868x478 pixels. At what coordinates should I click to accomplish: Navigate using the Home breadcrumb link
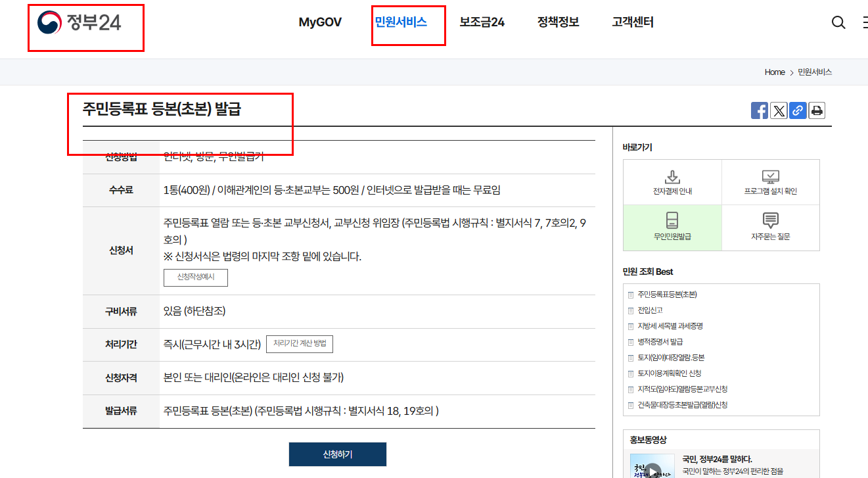(774, 72)
